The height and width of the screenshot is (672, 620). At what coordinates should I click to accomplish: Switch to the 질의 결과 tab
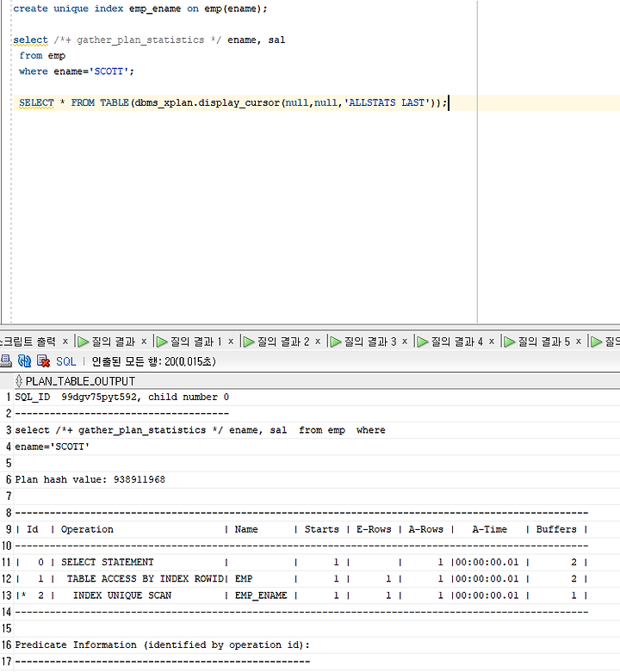(113, 342)
